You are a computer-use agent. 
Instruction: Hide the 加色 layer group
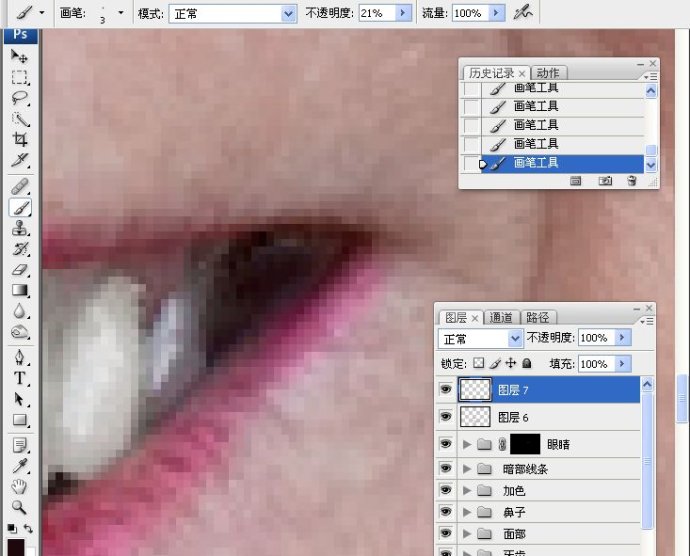pos(445,490)
